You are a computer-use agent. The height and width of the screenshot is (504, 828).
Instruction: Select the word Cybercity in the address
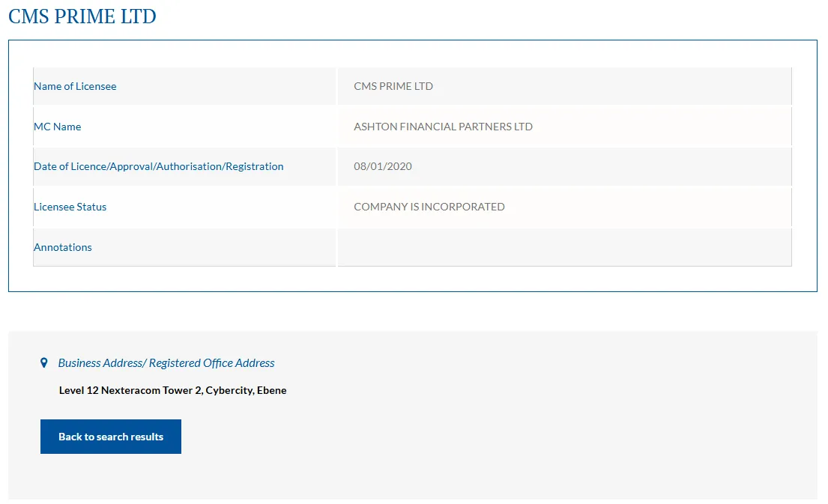coord(229,390)
